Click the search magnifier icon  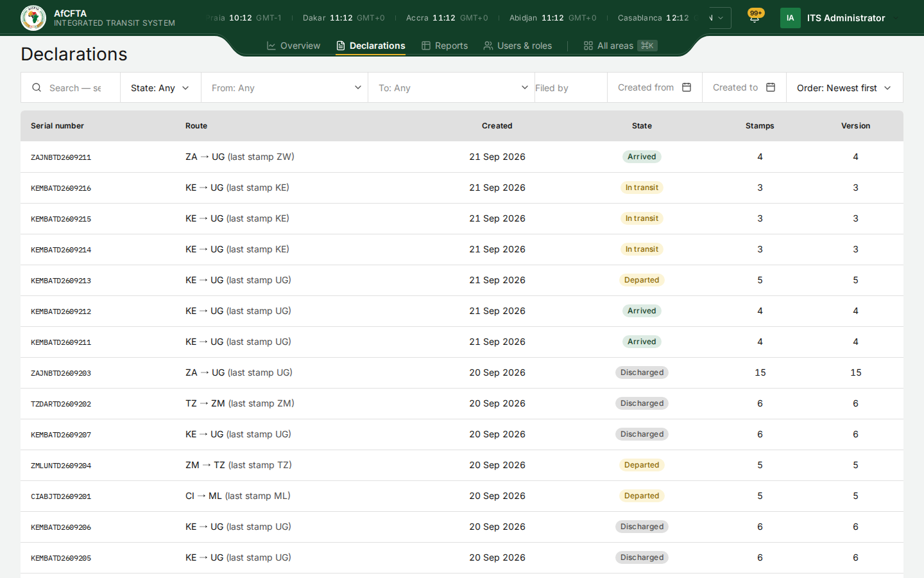click(37, 87)
